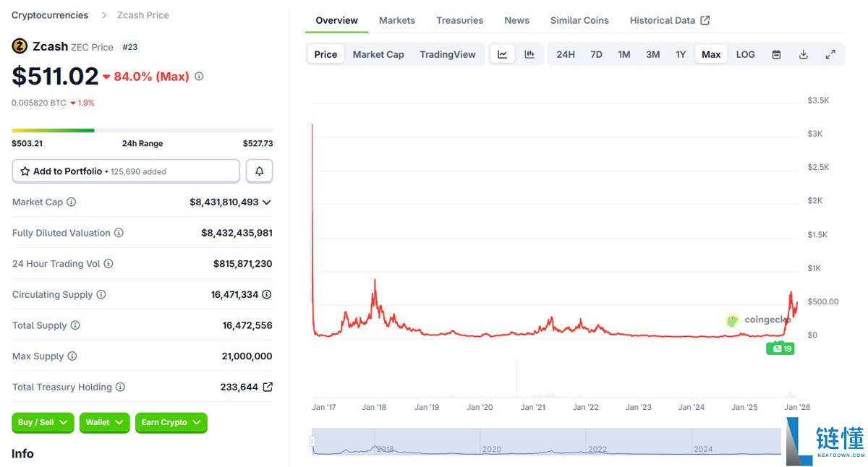This screenshot has height=467, width=868.
Task: Select the Price chart toggle
Action: pos(325,54)
